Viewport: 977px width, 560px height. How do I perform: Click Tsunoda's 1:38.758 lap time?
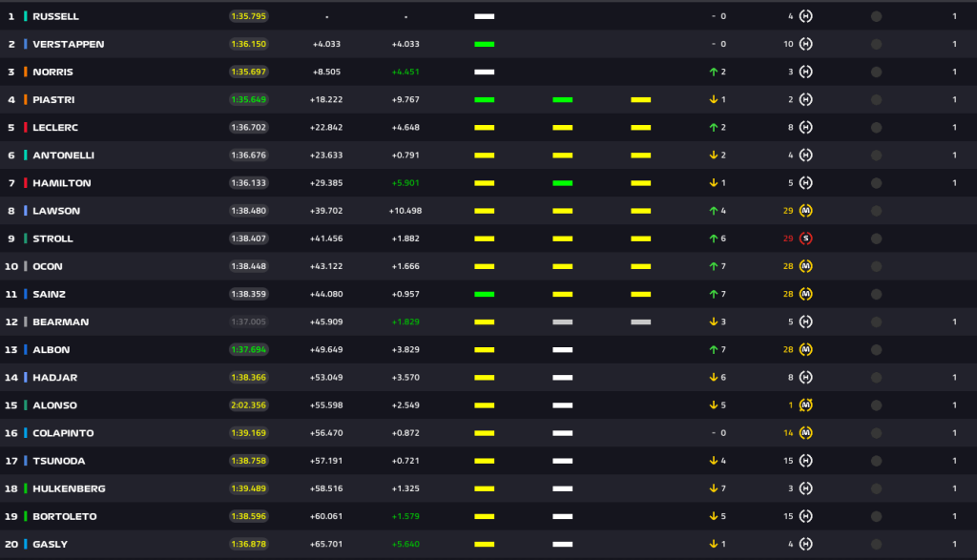[x=249, y=461]
